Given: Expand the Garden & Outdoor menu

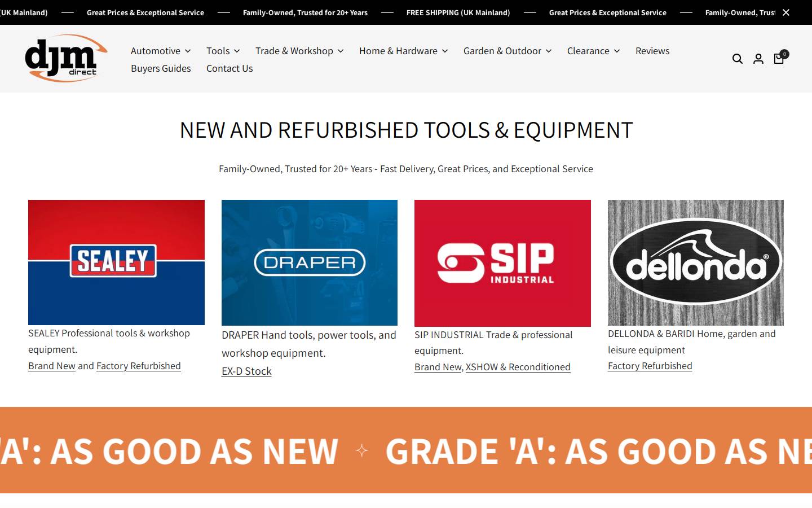Looking at the screenshot, I should pyautogui.click(x=507, y=51).
